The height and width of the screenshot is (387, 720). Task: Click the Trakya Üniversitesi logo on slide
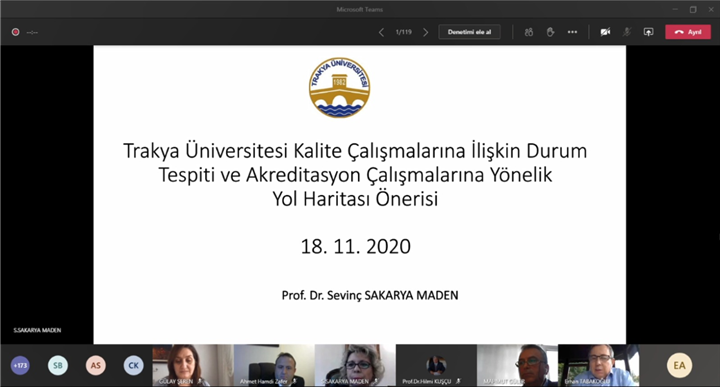[x=339, y=87]
